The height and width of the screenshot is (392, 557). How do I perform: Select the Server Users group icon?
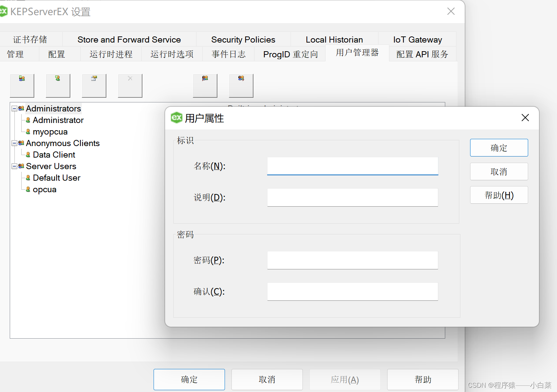click(21, 166)
